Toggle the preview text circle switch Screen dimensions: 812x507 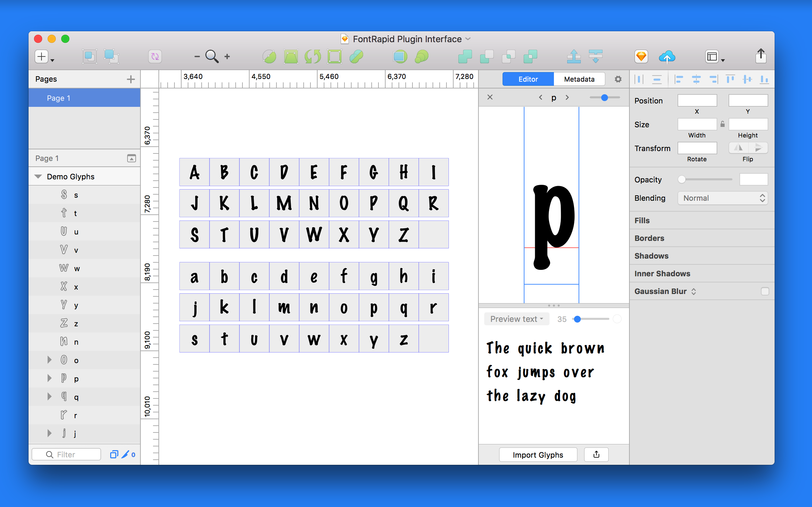point(617,319)
